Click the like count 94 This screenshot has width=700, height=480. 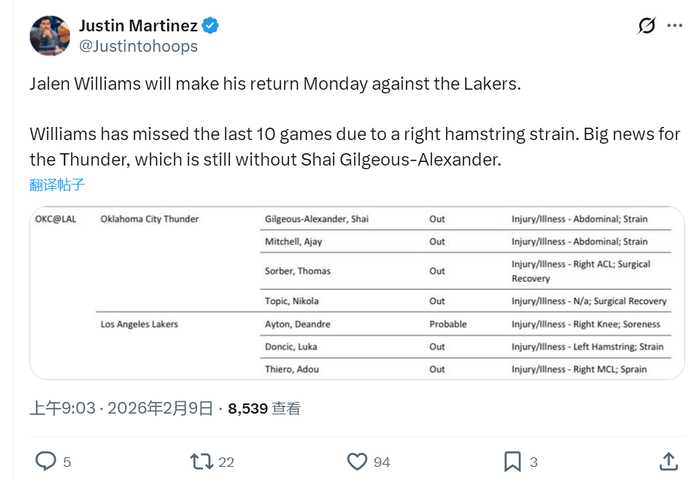coord(382,462)
